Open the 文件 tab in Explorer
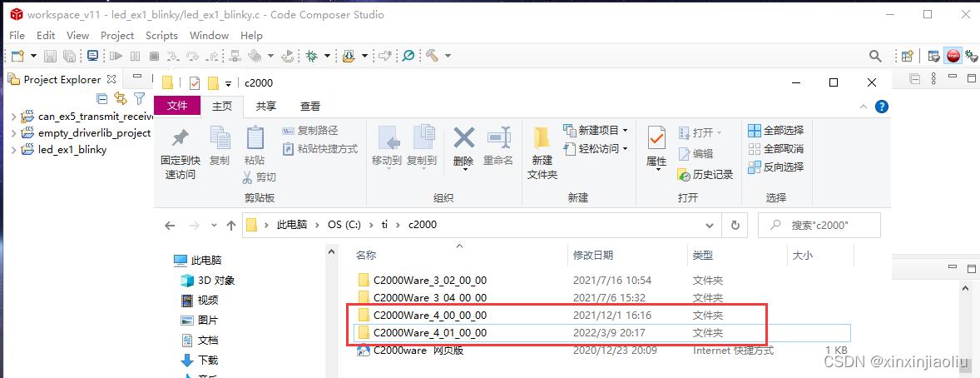The width and height of the screenshot is (980, 378). pos(177,107)
